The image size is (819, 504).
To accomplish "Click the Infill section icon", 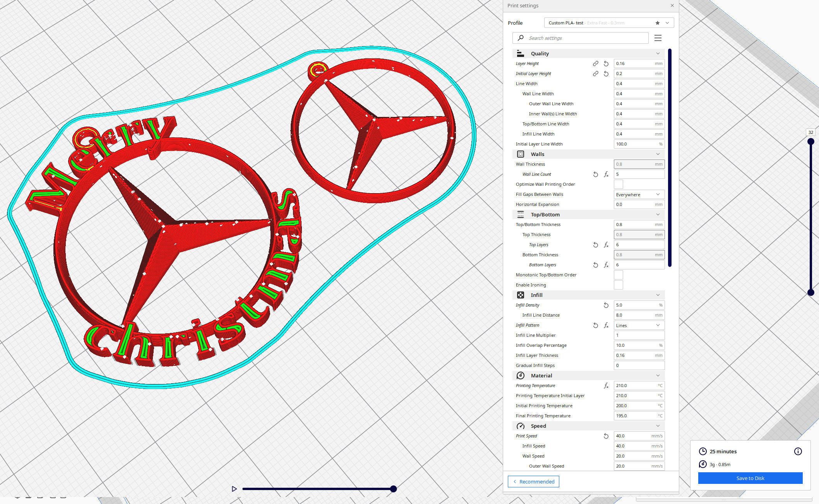I will pyautogui.click(x=521, y=295).
